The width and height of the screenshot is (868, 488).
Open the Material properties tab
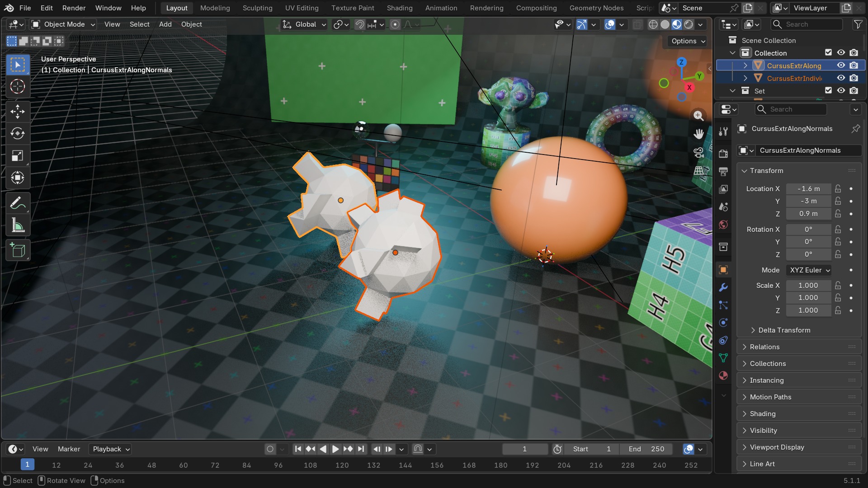(723, 375)
